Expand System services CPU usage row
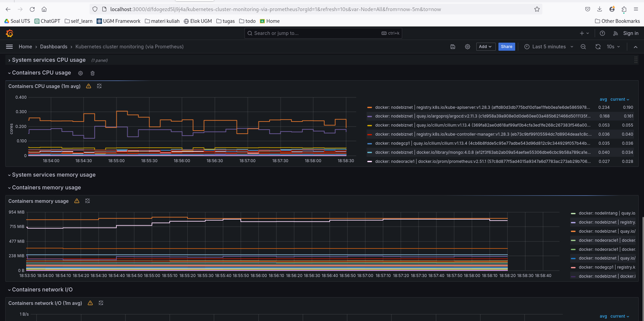Screen dimensions: 644x321 49,60
